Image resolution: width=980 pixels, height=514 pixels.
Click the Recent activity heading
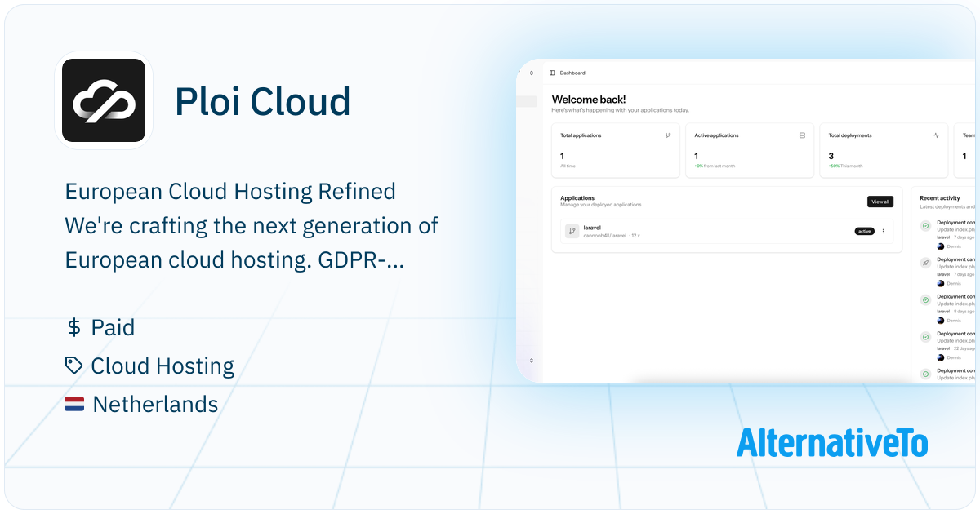(940, 198)
